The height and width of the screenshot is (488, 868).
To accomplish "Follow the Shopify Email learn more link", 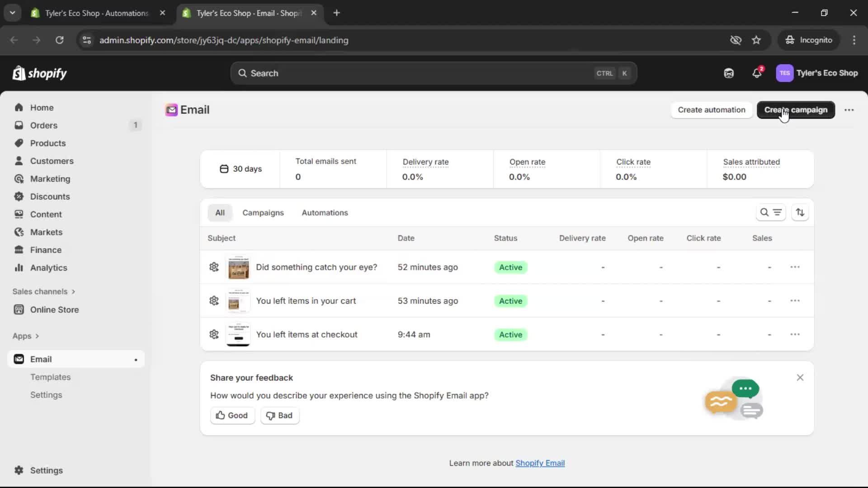I will 540,463.
